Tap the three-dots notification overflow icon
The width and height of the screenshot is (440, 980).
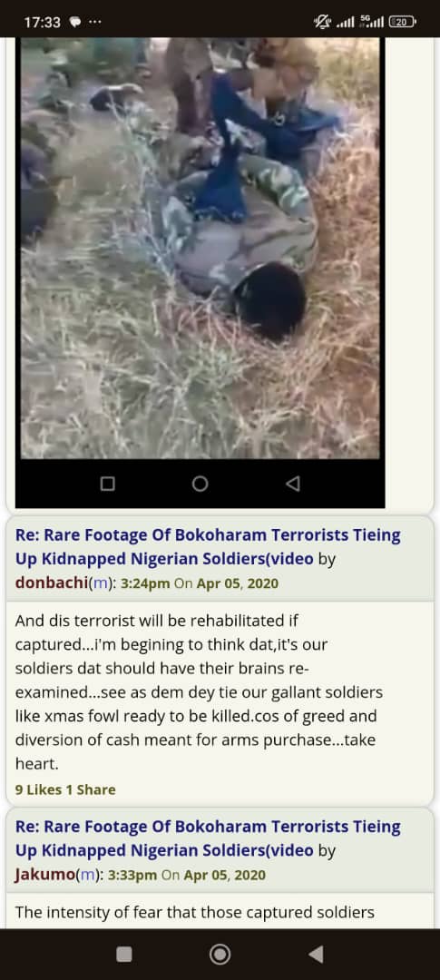[x=95, y=22]
